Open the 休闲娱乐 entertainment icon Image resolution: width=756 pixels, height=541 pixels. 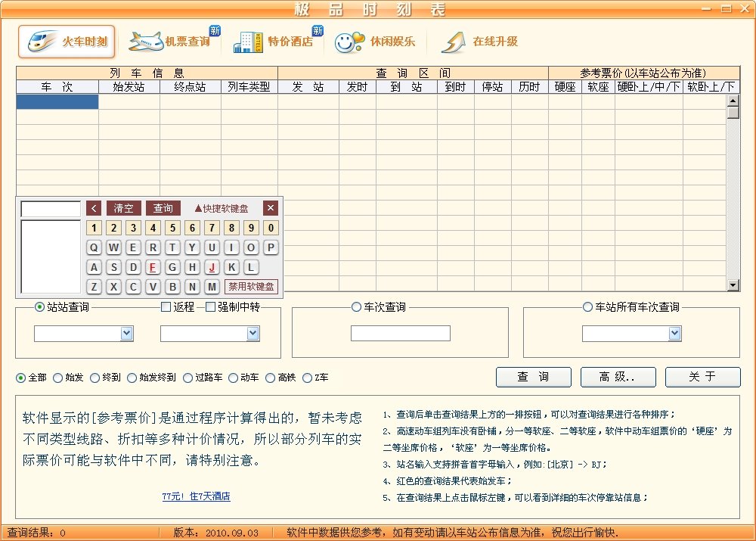[x=374, y=41]
